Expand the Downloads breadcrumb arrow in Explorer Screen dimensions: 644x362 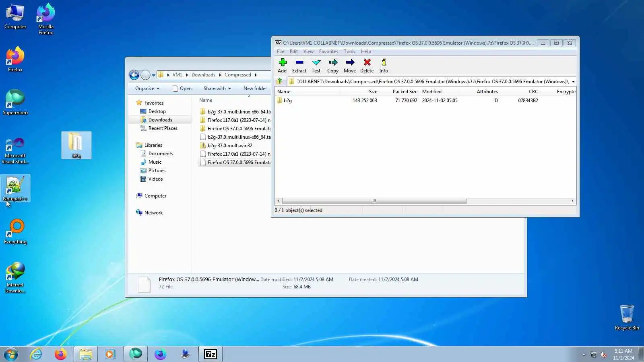(220, 75)
